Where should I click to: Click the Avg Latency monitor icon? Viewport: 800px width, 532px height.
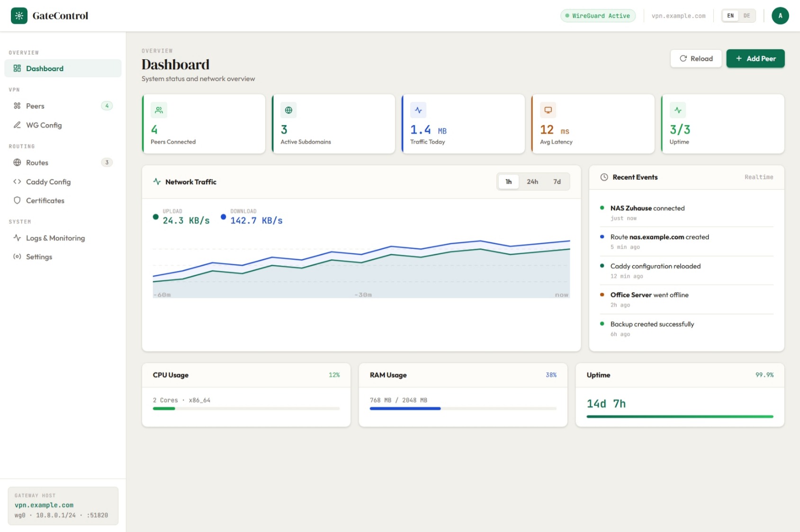(548, 110)
